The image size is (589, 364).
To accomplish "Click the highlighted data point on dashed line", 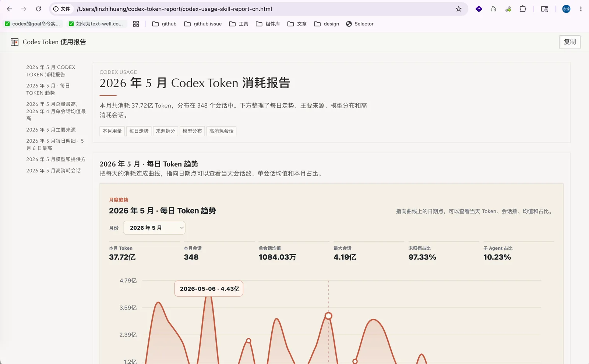I will pos(328,316).
